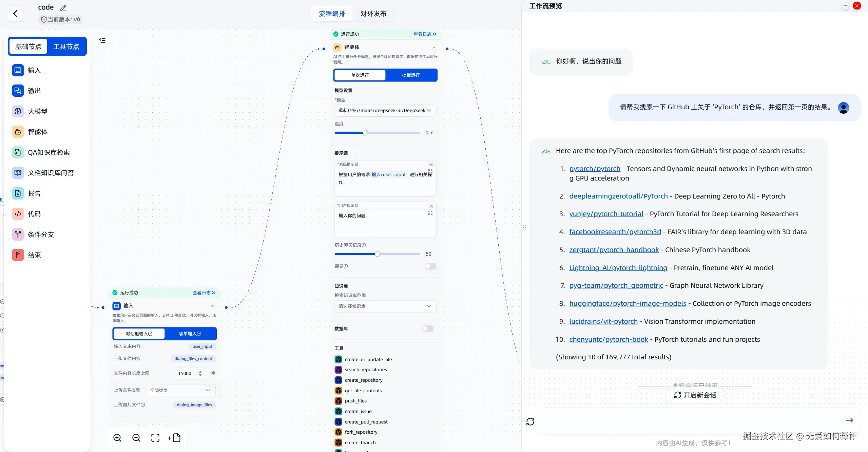Open the 模型 selection dropdown
868x452 pixels.
pyautogui.click(x=385, y=111)
